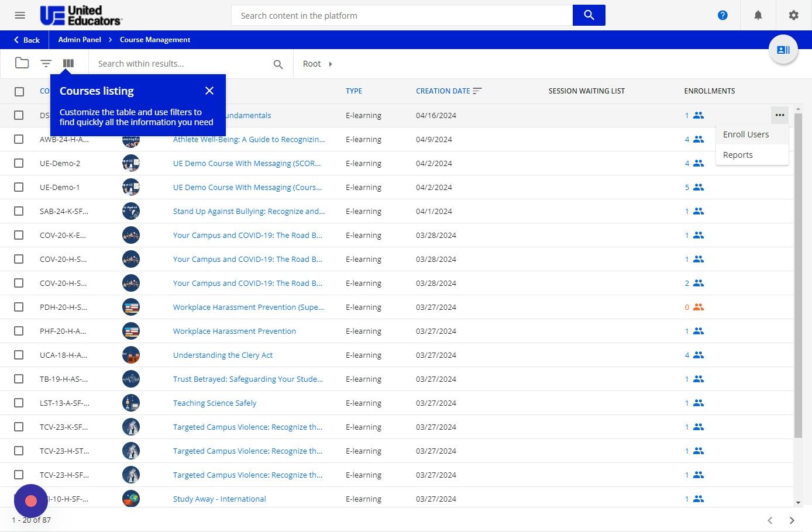Toggle the select-all header checkbox
This screenshot has width=812, height=532.
click(19, 91)
